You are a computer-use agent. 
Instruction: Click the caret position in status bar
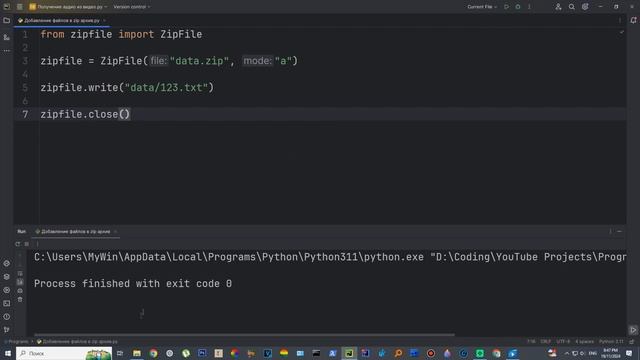pos(531,342)
